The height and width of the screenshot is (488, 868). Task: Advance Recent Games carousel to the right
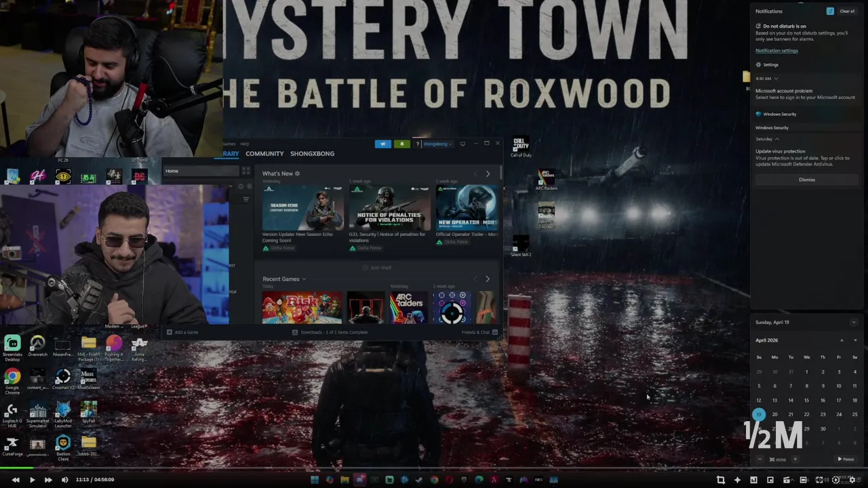tap(487, 279)
